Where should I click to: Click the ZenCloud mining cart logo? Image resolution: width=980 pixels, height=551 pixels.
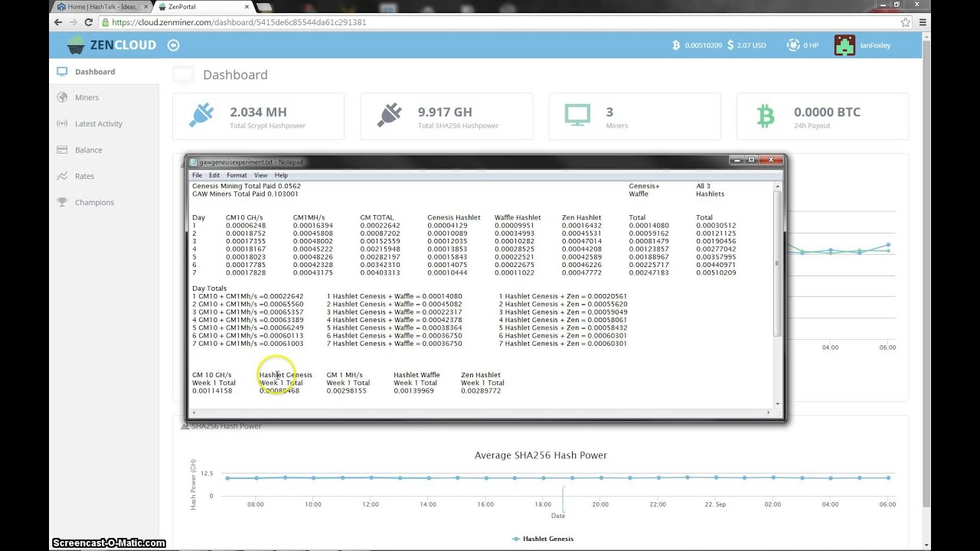pyautogui.click(x=76, y=45)
